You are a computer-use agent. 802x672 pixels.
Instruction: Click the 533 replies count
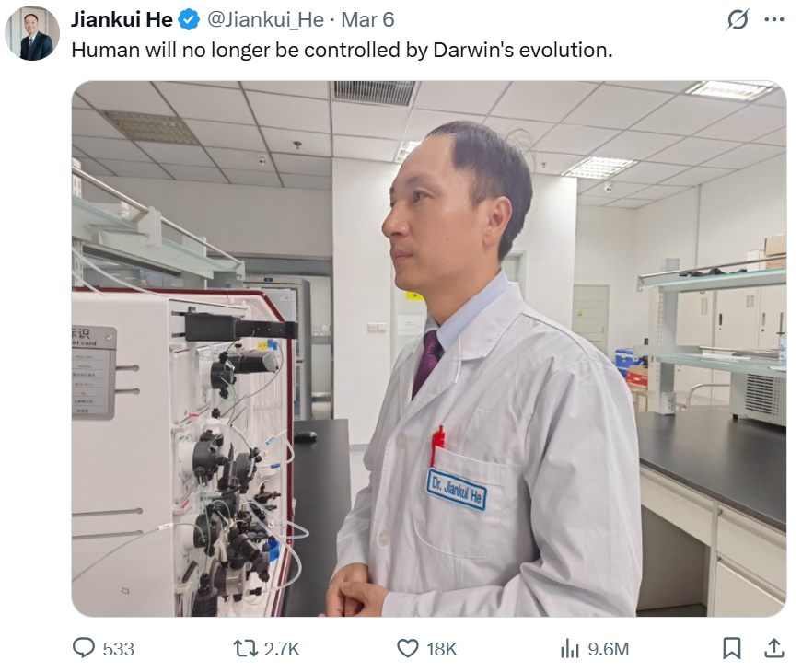tap(118, 649)
